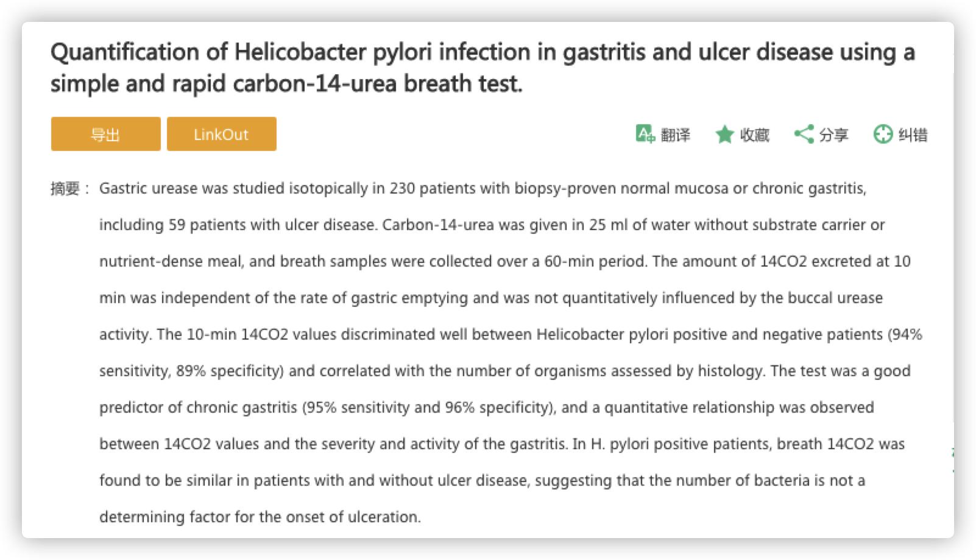Click the 收藏 favorite text label
976x560 pixels.
[x=755, y=135]
